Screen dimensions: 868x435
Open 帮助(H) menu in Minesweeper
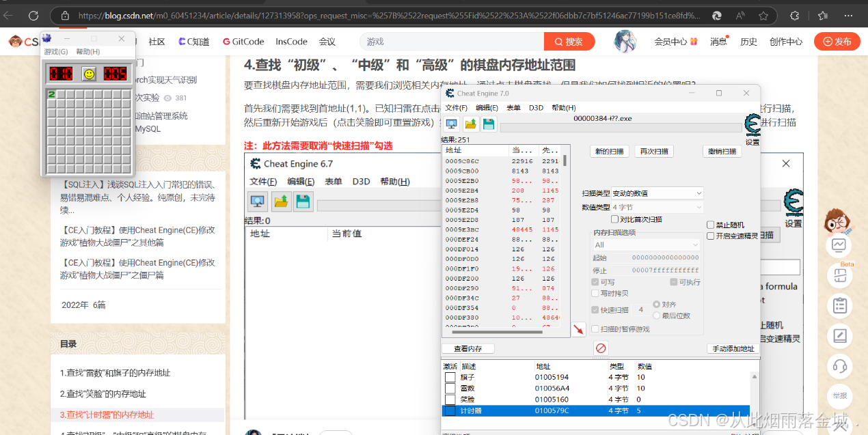[87, 52]
